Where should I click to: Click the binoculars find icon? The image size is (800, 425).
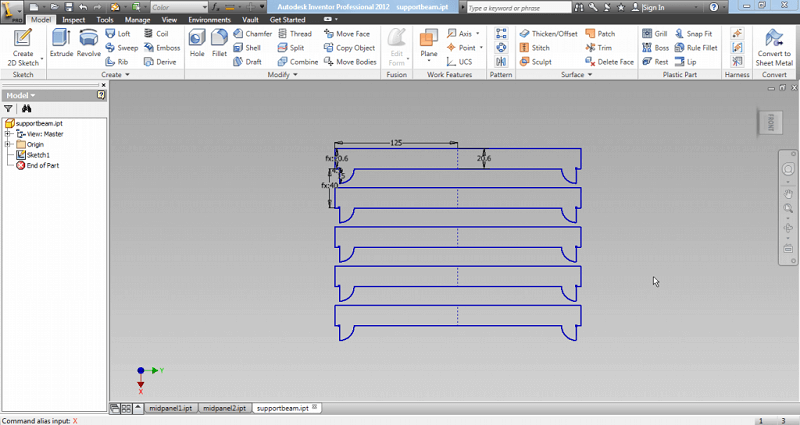click(x=27, y=109)
